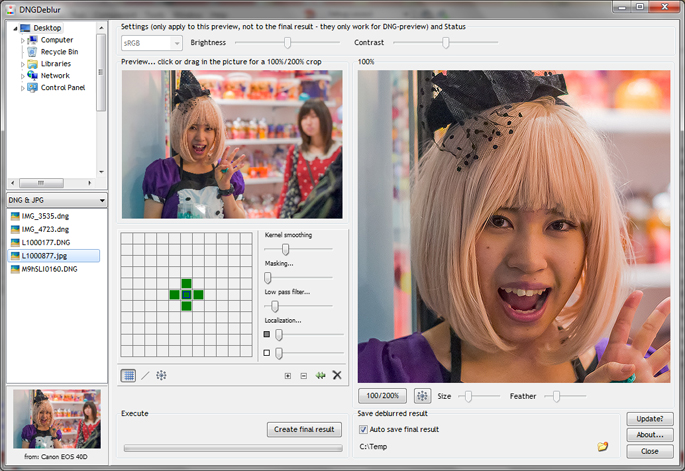Click the Desktop icon in the folder tree
Viewport: 685px width, 471px height.
pos(25,28)
